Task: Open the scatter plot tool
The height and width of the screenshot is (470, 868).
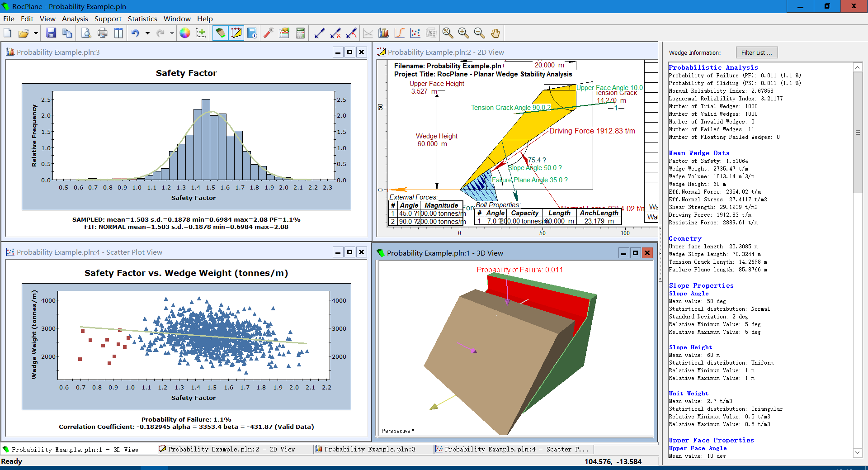Action: click(415, 33)
